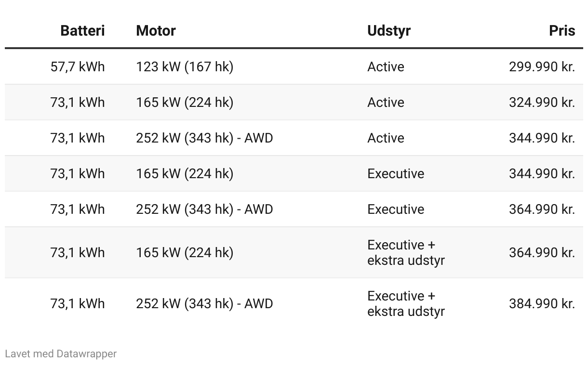Image resolution: width=588 pixels, height=365 pixels.
Task: Select the 123 kW (167 hk) motor cell
Action: [x=185, y=66]
